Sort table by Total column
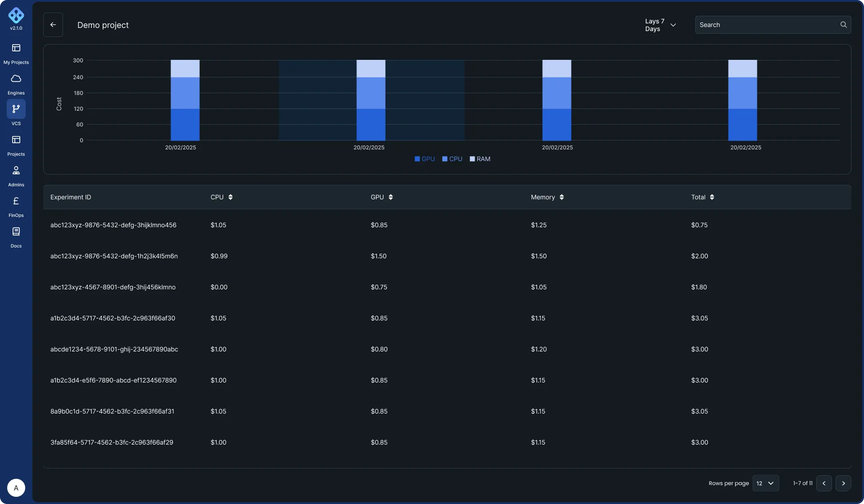The width and height of the screenshot is (864, 504). pyautogui.click(x=712, y=197)
